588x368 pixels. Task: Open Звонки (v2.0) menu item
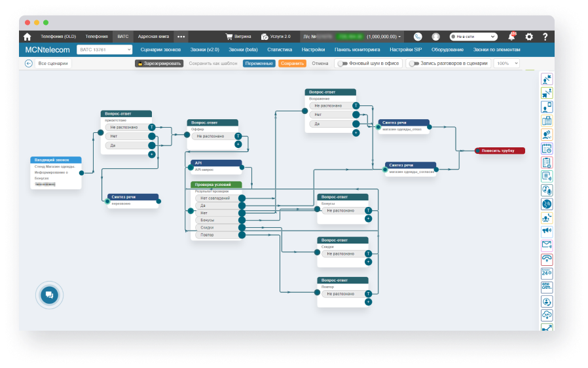[x=205, y=50]
